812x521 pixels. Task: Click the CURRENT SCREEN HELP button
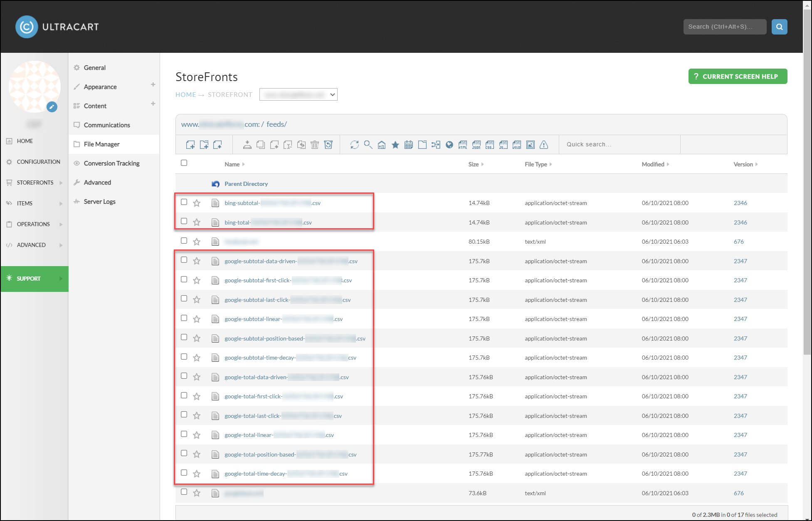tap(738, 77)
